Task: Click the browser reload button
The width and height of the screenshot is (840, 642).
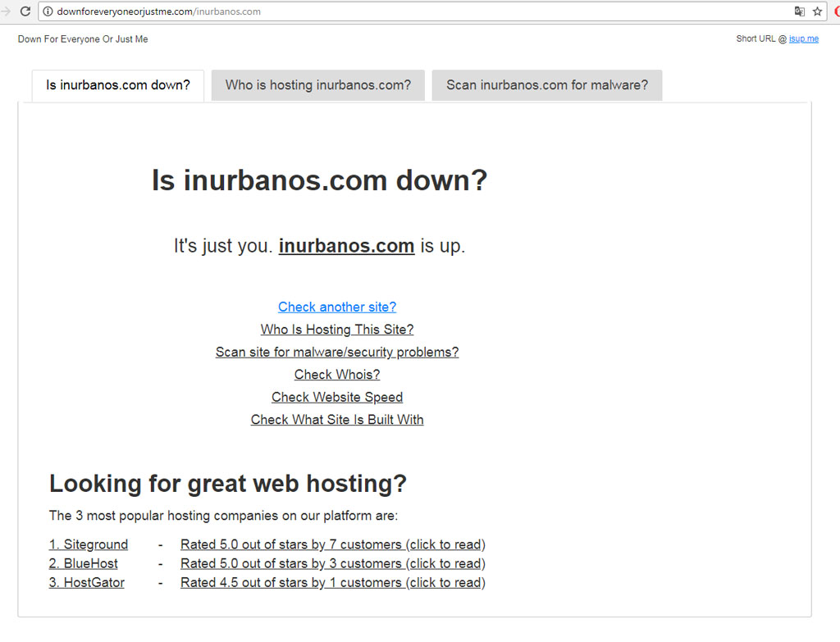Action: (25, 11)
